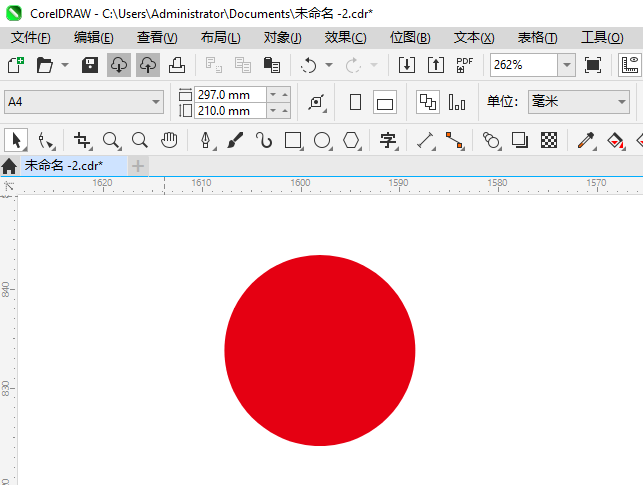Click the cloud download icon
This screenshot has width=643, height=485.
coord(119,65)
